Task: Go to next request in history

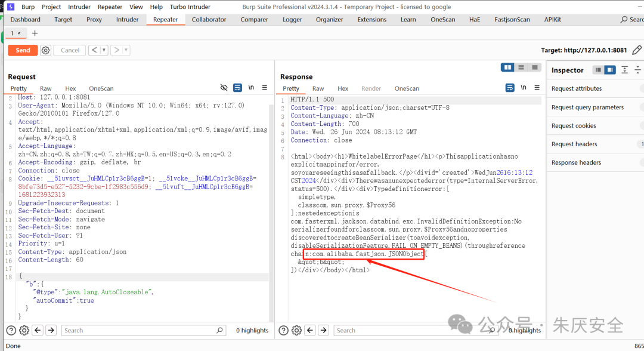Action: point(117,50)
